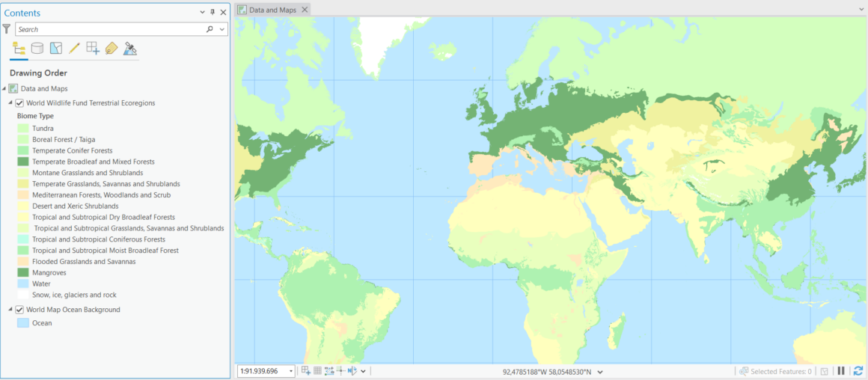Screen dimensions: 868x380
Task: Refresh the map view
Action: click(858, 371)
